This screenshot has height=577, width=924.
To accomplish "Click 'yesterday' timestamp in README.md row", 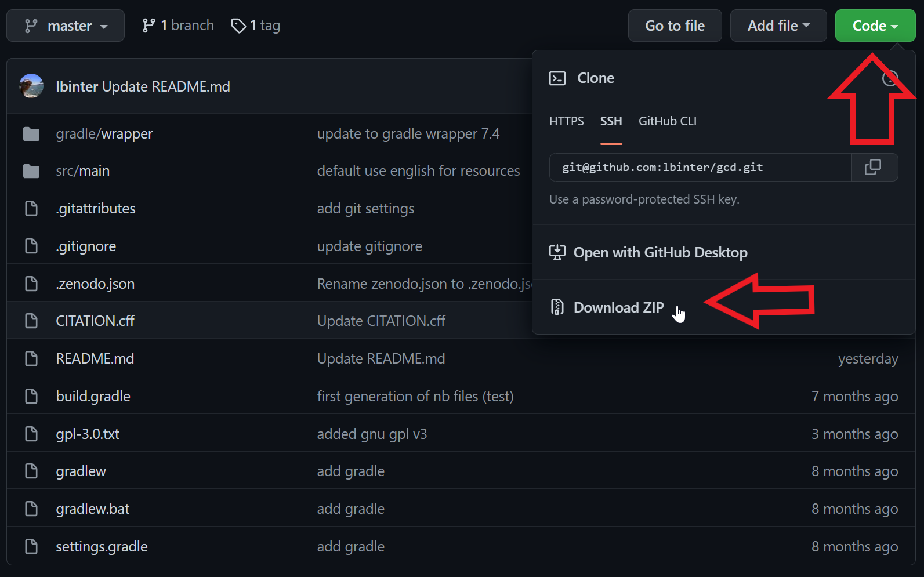I will point(868,359).
